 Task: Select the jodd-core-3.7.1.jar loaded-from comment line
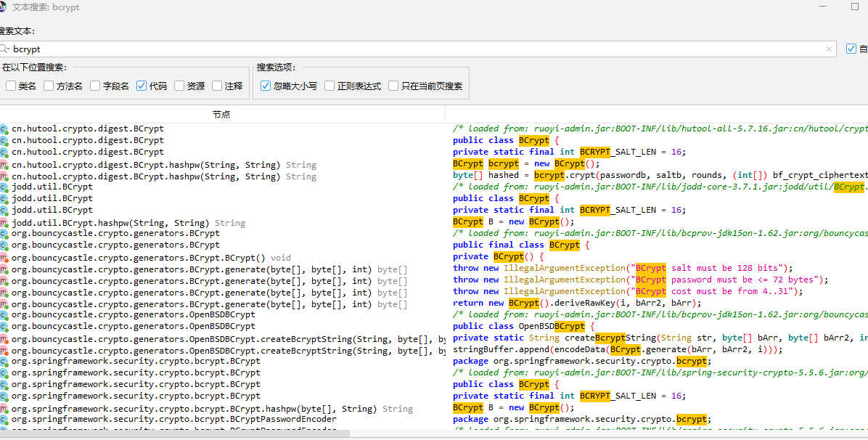coord(660,187)
